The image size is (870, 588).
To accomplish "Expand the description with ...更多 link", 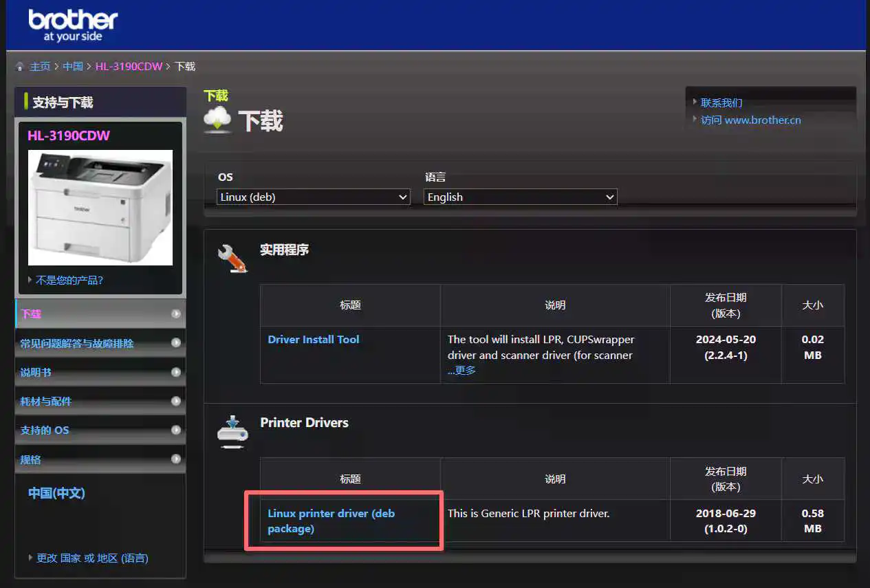I will click(461, 370).
